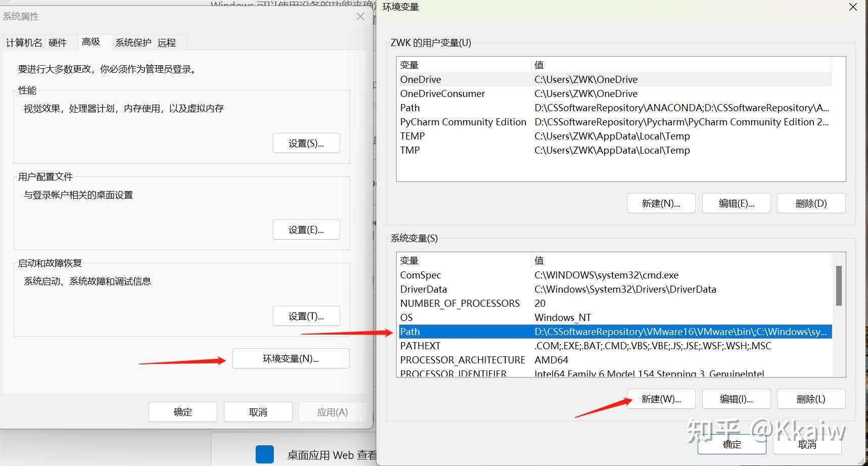Click 新建(W)... for system variables

[x=661, y=399]
